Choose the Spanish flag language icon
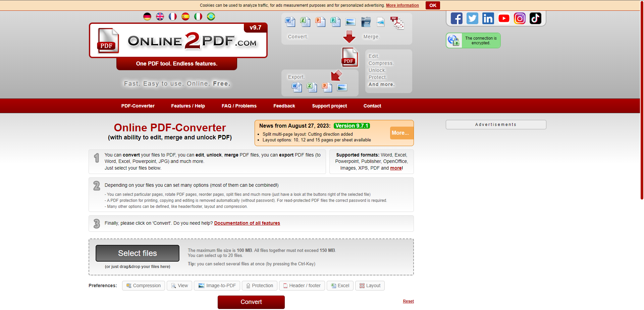 [185, 16]
